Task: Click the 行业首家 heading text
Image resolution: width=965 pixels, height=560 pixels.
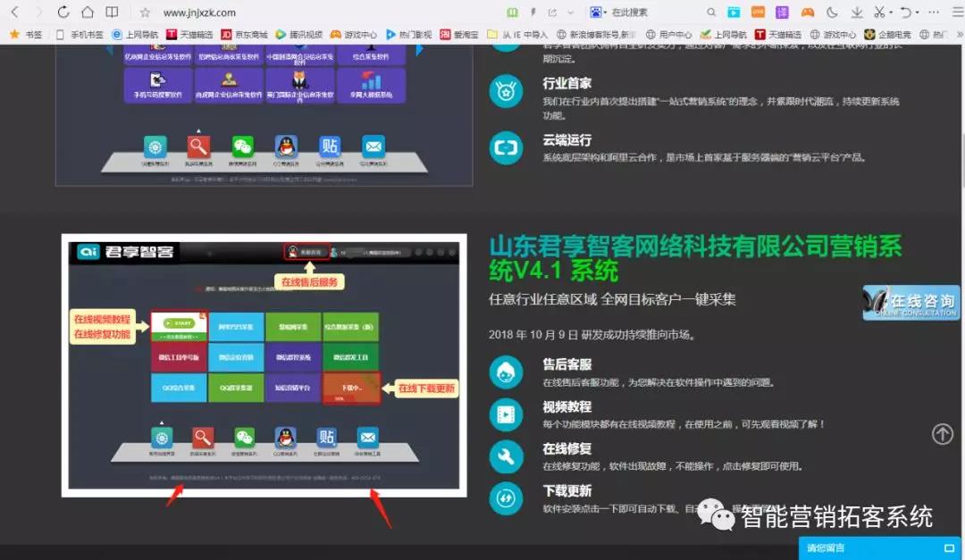Action: click(x=566, y=83)
